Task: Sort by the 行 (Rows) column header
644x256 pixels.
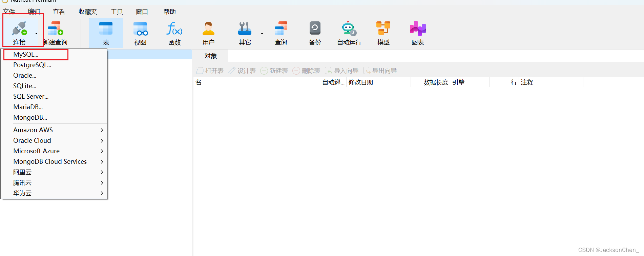Action: (504, 82)
